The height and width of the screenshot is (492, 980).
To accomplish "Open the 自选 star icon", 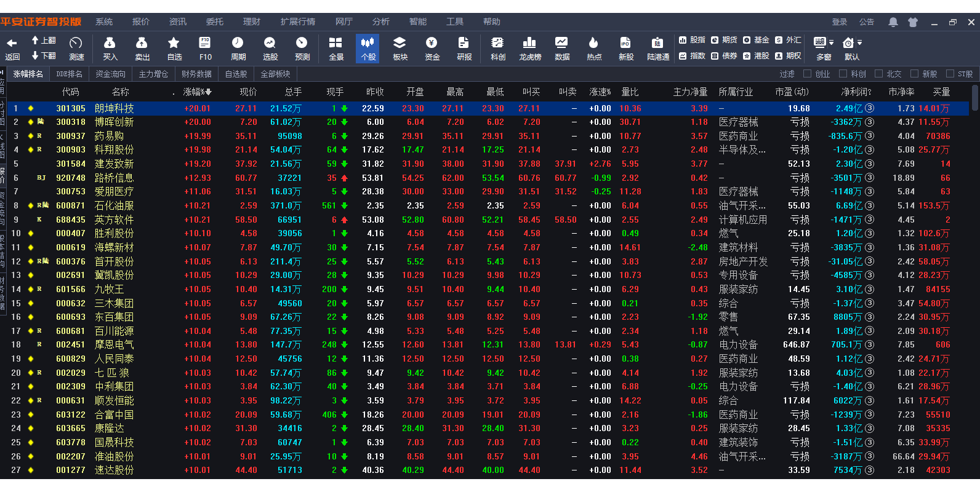I will (x=174, y=43).
